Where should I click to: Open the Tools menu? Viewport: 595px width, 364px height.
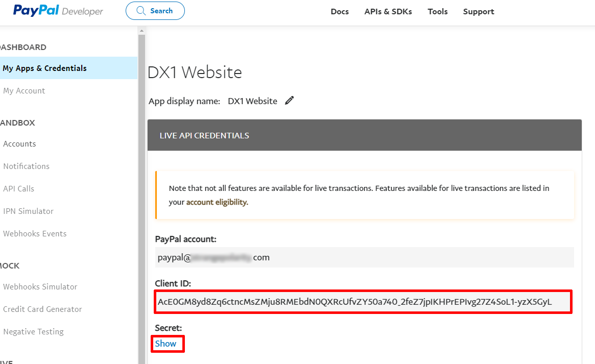coord(438,12)
